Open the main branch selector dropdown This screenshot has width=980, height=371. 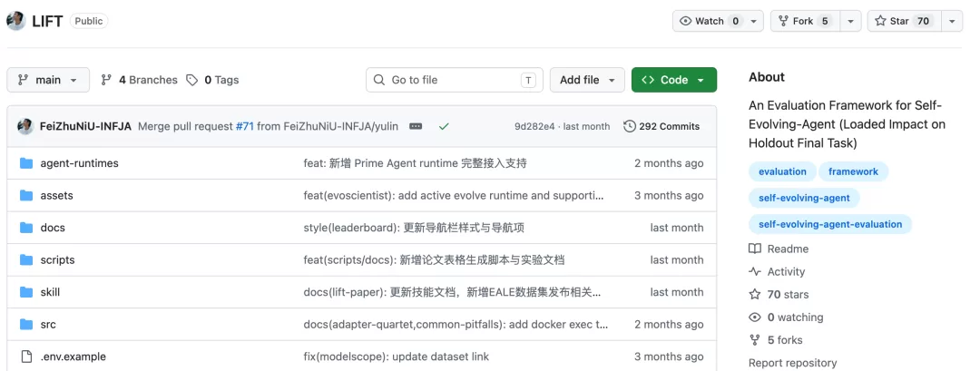click(48, 80)
